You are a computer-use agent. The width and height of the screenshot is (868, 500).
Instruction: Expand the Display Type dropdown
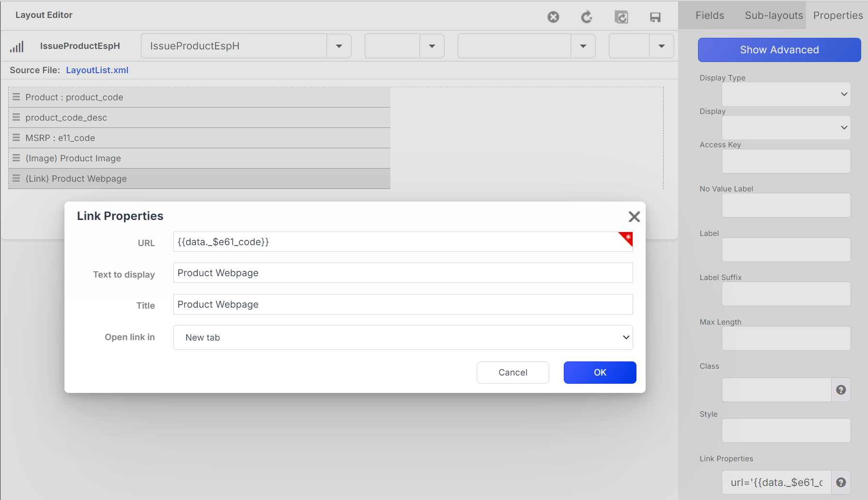tap(786, 94)
